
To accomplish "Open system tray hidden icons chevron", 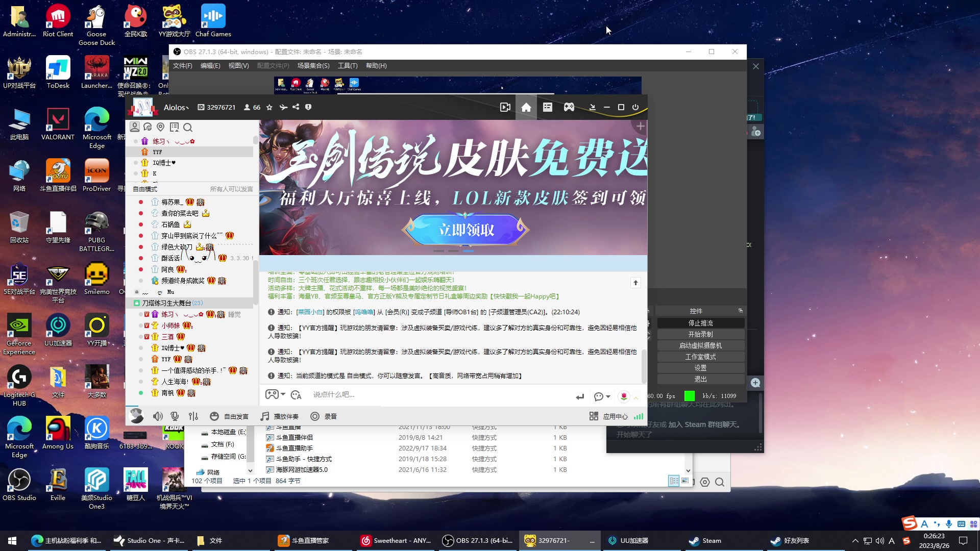I will click(855, 541).
